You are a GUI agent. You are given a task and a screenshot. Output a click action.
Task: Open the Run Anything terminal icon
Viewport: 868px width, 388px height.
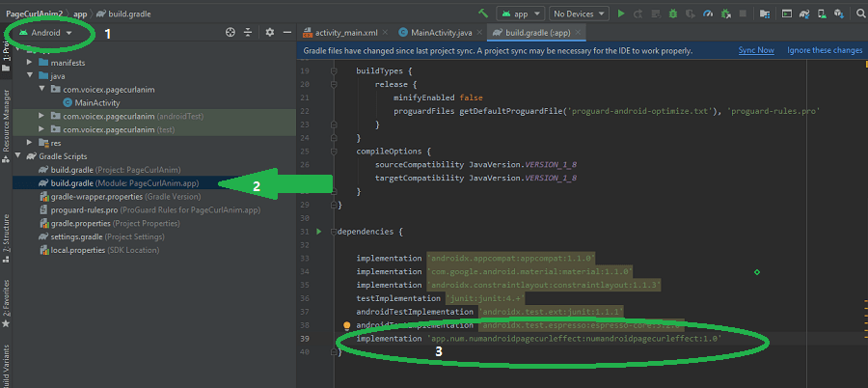(787, 14)
